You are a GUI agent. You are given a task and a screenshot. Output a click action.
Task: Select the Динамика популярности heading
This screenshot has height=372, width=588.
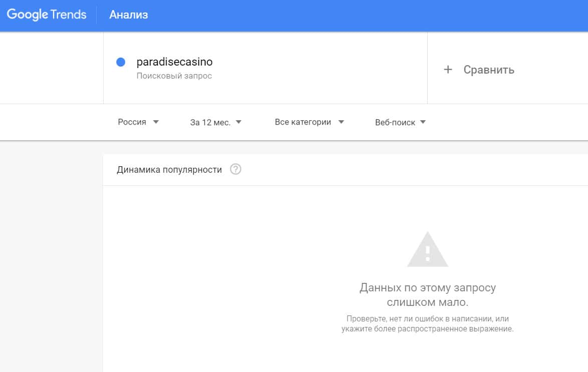click(x=169, y=170)
